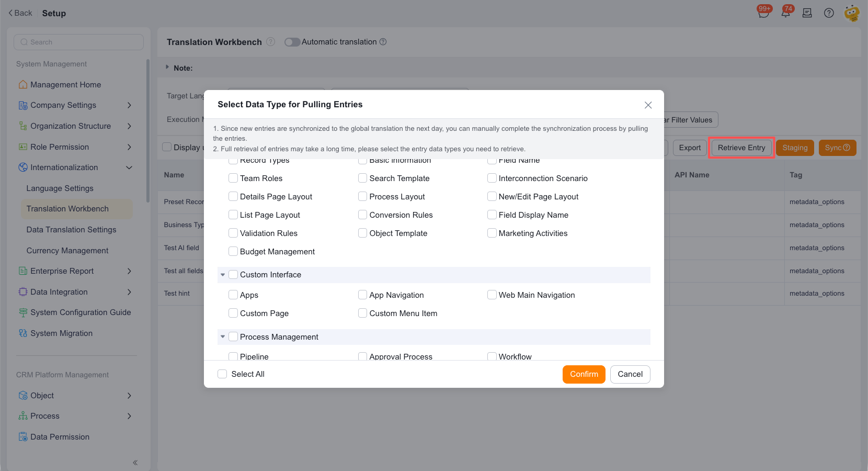The width and height of the screenshot is (868, 471).
Task: Toggle the Automatic translation switch
Action: coord(292,42)
